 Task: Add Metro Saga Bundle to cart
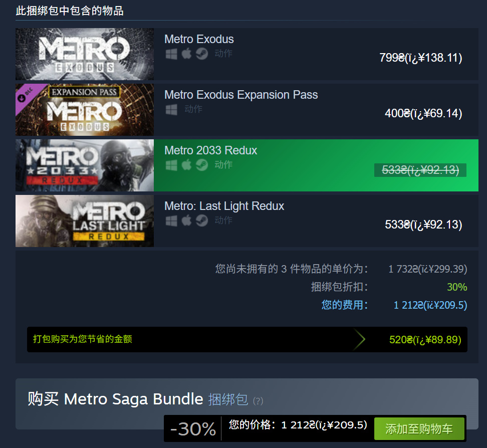coord(419,429)
